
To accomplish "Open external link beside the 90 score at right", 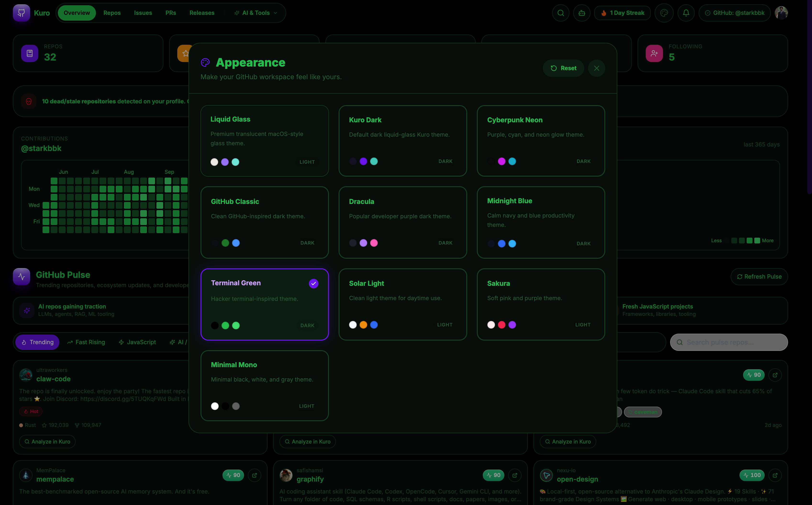I will tap(775, 375).
